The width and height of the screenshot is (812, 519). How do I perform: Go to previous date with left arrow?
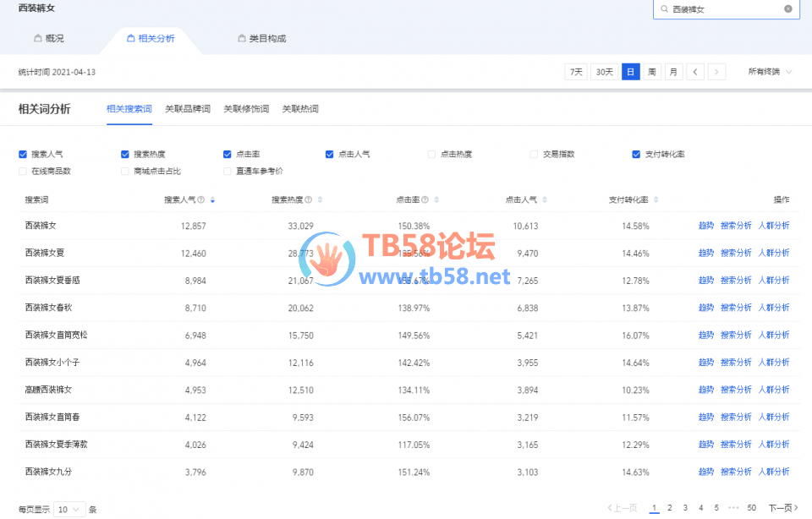coord(695,72)
